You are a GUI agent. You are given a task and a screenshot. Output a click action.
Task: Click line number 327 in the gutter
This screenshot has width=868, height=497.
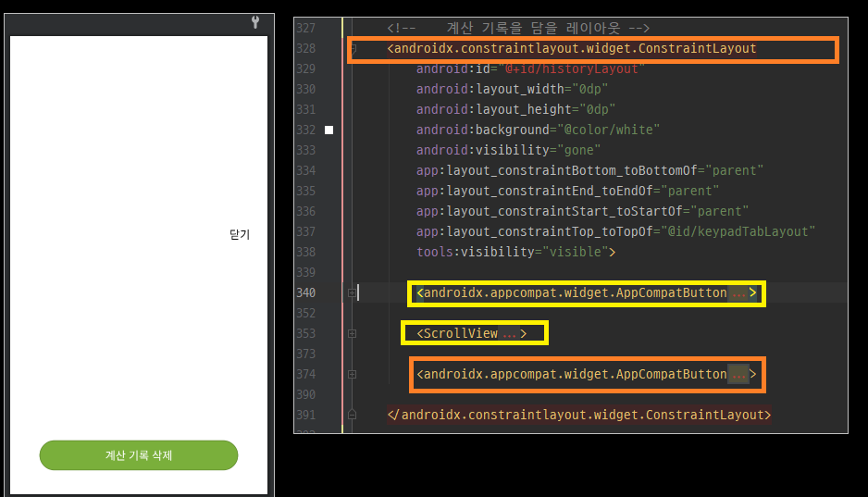(x=305, y=28)
